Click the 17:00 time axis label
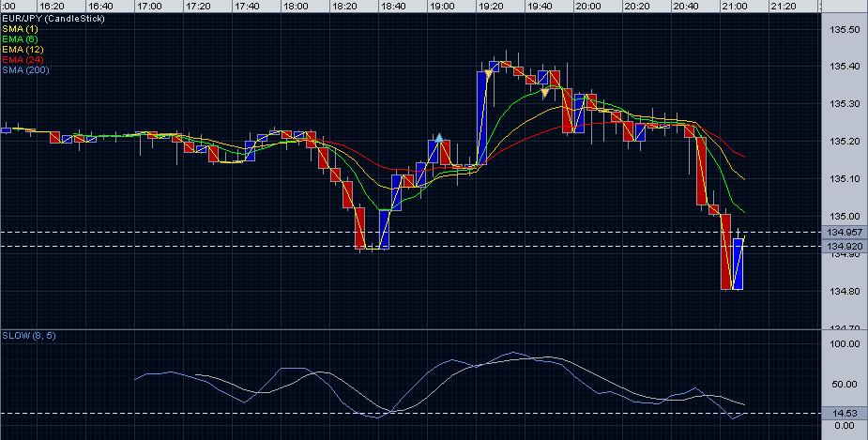868x440 pixels. pos(149,6)
